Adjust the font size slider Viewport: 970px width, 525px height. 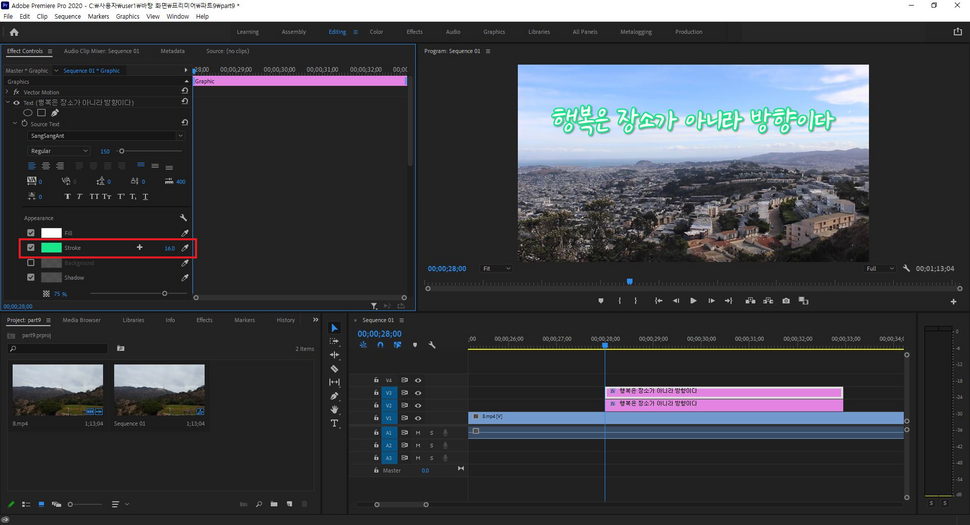click(x=122, y=151)
